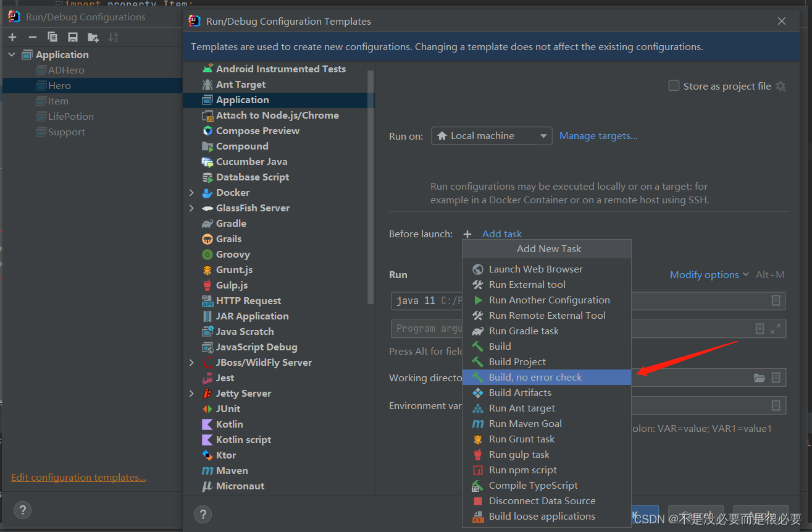The image size is (812, 532).
Task: Choose Run External tool task
Action: pos(546,285)
